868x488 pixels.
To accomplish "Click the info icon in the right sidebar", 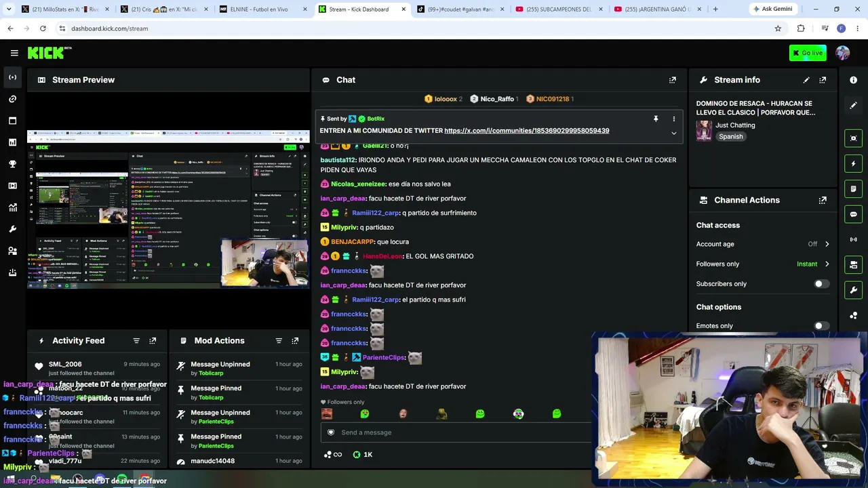I will pos(853,80).
